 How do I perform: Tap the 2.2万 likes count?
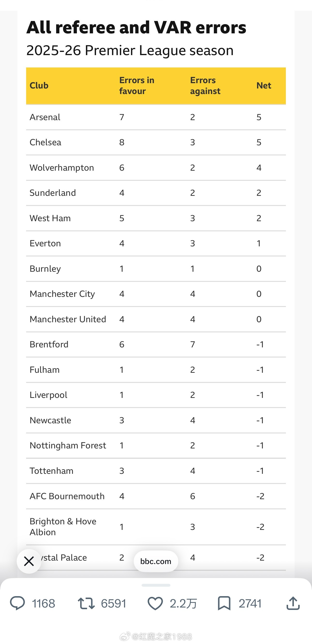(x=183, y=603)
